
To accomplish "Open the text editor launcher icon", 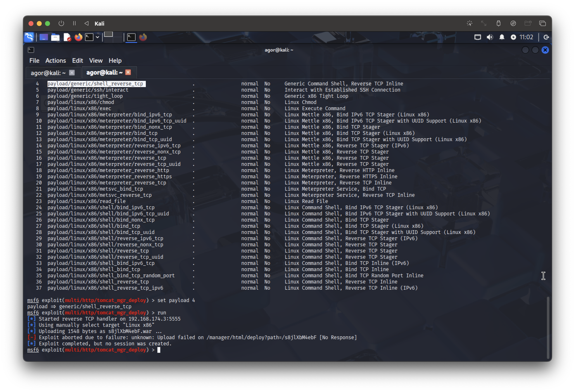I will pos(67,37).
